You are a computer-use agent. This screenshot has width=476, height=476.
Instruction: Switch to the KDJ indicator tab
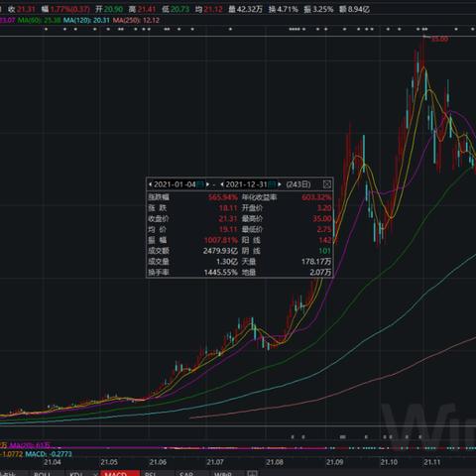[x=76, y=473]
